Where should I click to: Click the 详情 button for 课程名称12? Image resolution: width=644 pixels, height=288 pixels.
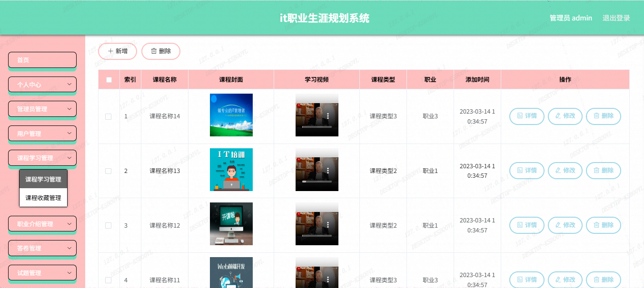[x=527, y=225]
